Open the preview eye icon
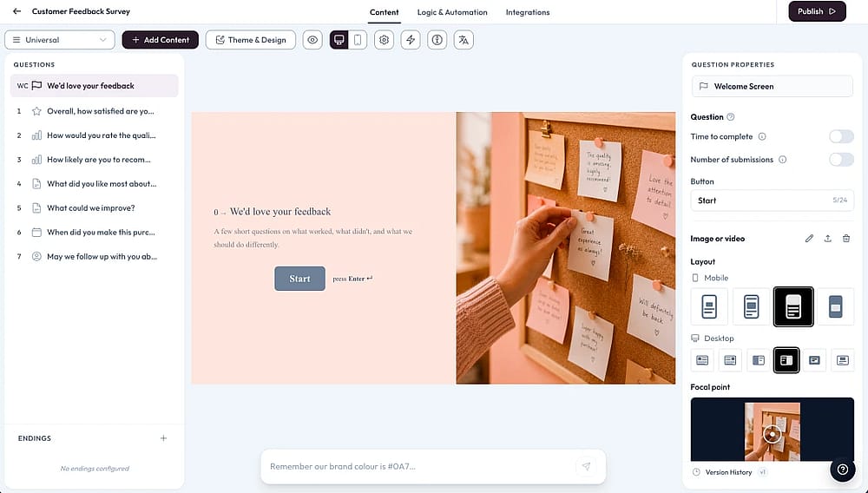Image resolution: width=868 pixels, height=493 pixels. 312,40
